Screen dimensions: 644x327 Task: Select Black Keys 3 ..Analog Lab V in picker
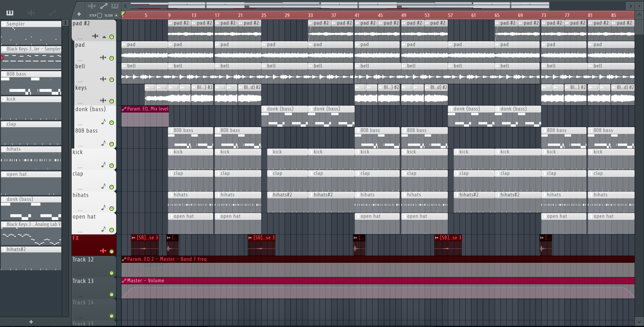[x=31, y=233]
